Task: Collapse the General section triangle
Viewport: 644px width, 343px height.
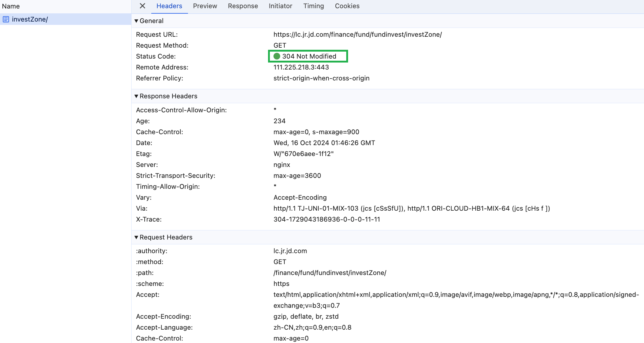Action: click(x=136, y=21)
